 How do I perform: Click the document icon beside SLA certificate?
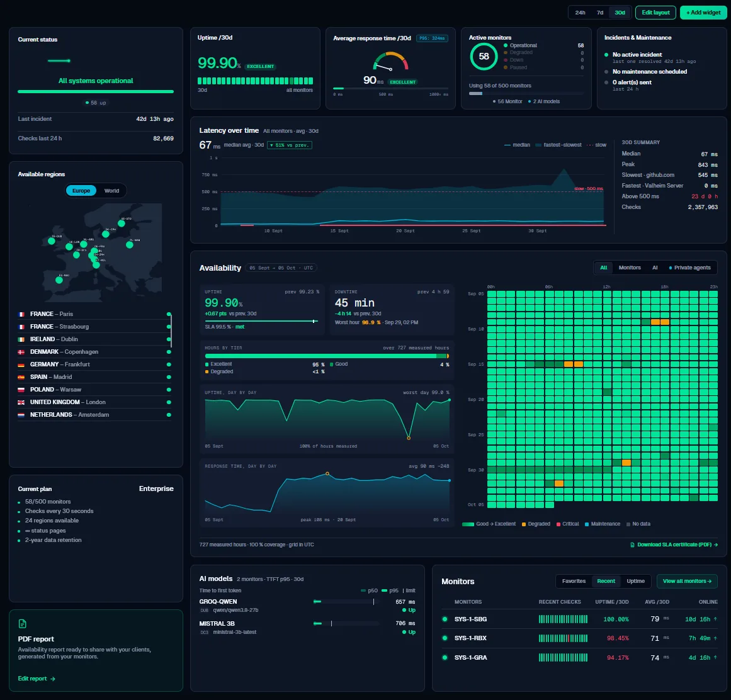[632, 545]
